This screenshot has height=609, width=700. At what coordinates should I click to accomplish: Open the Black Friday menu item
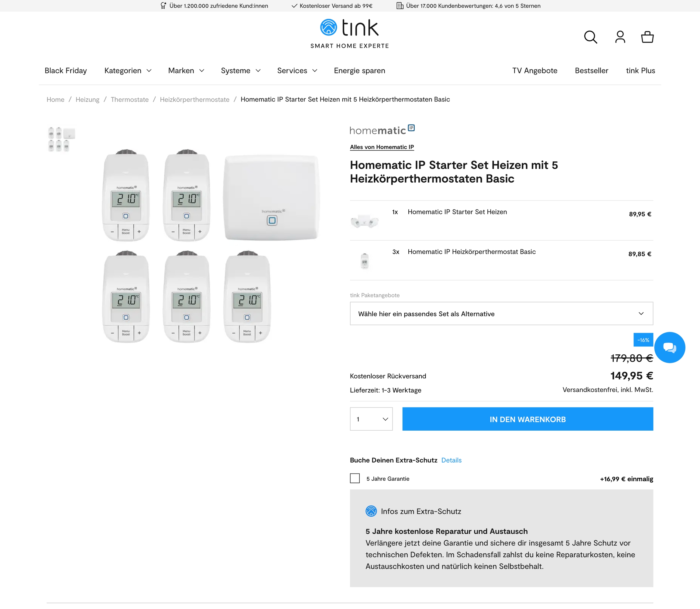pos(66,71)
